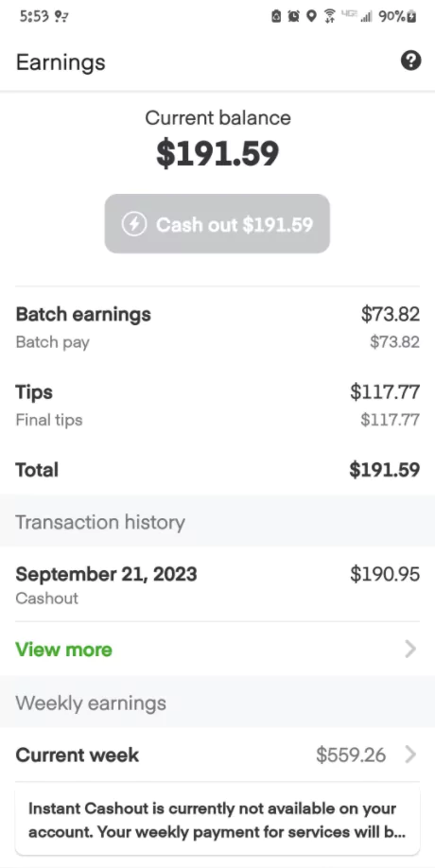Expand the truncated Instant Cashout notice

pos(217,821)
